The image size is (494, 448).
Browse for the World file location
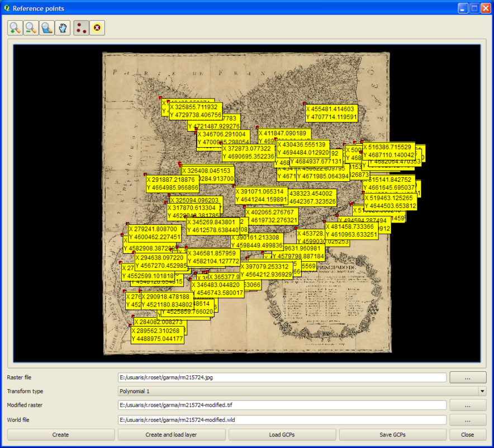tap(468, 420)
